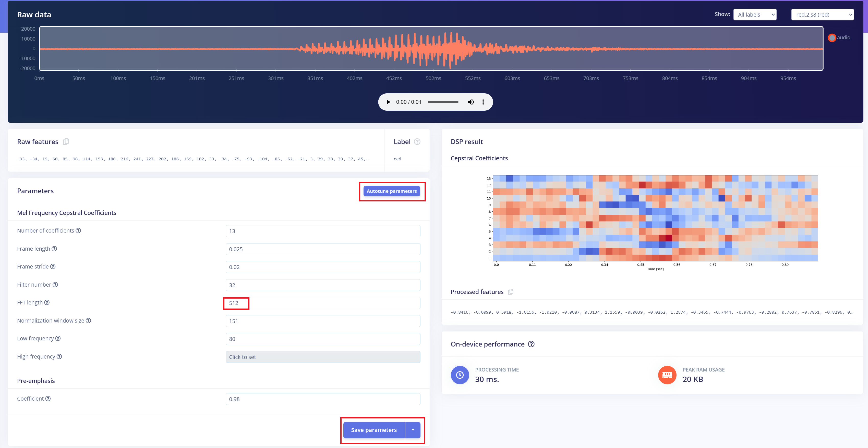Copy raw features to clipboard
Viewport: 868px width, 448px height.
click(66, 141)
